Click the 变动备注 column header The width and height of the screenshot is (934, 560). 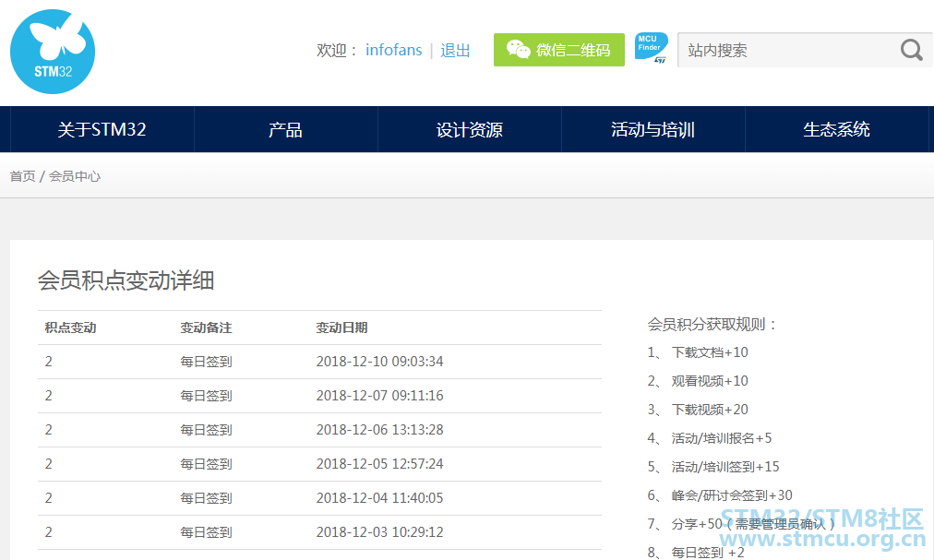[206, 328]
